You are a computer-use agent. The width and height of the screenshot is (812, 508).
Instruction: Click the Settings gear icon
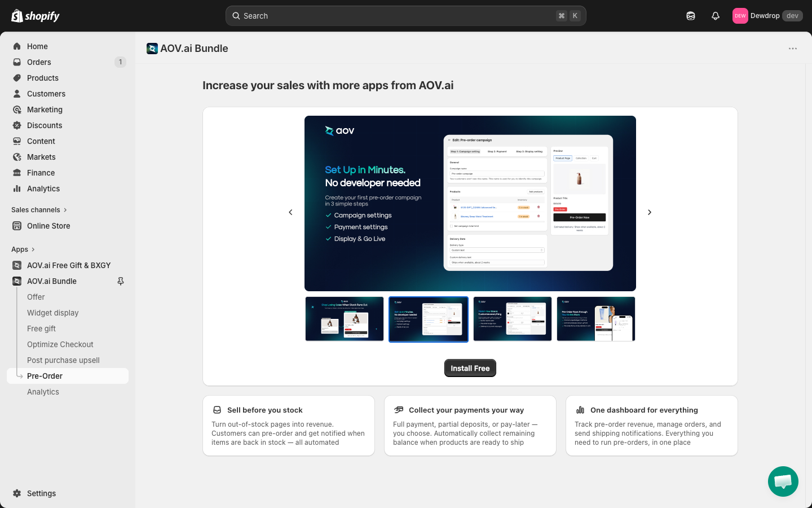[x=17, y=493]
